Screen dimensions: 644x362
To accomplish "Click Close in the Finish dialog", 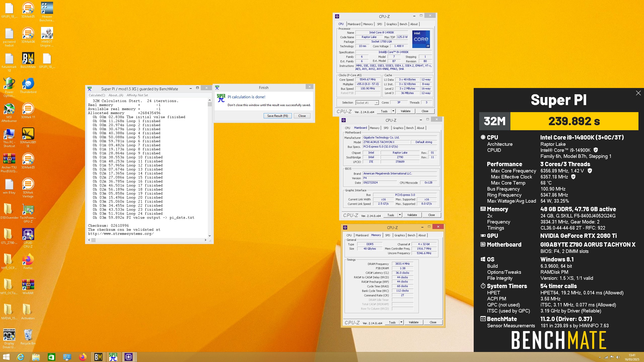I will (x=302, y=116).
